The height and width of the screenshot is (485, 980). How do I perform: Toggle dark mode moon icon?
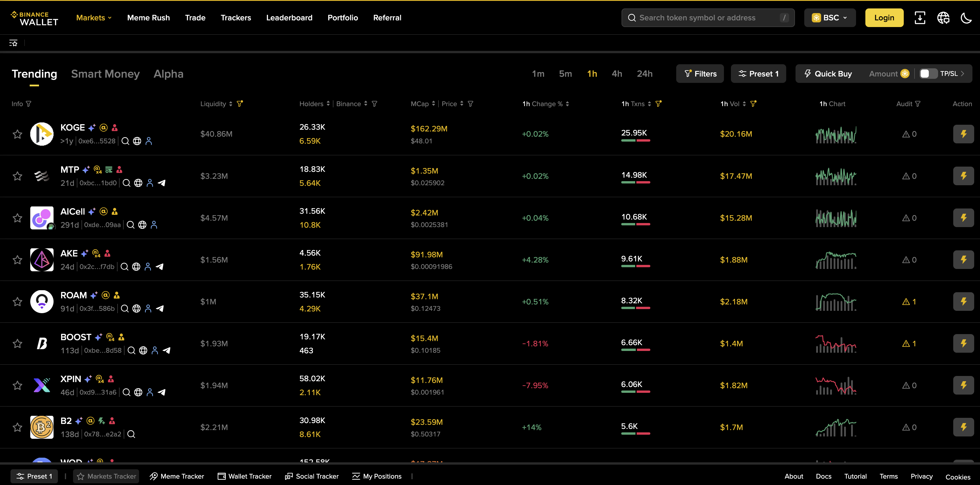click(x=966, y=17)
